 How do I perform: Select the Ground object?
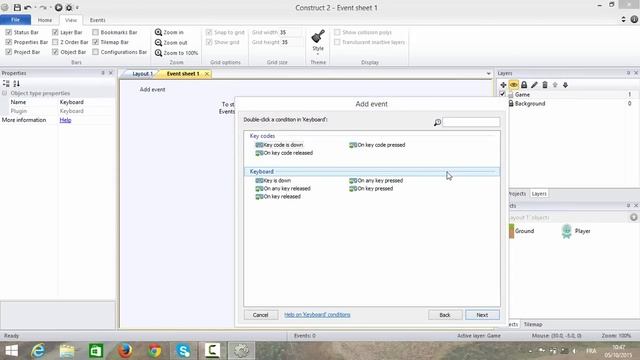[x=521, y=231]
